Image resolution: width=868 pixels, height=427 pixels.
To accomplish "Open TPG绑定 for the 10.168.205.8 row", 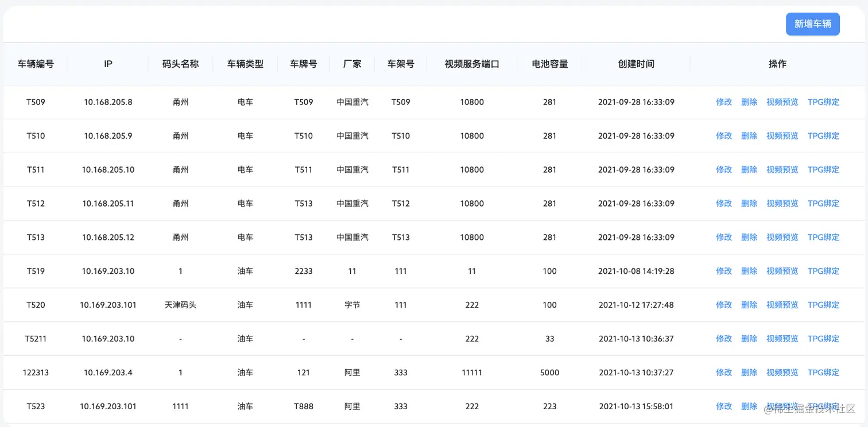I will pyautogui.click(x=823, y=102).
